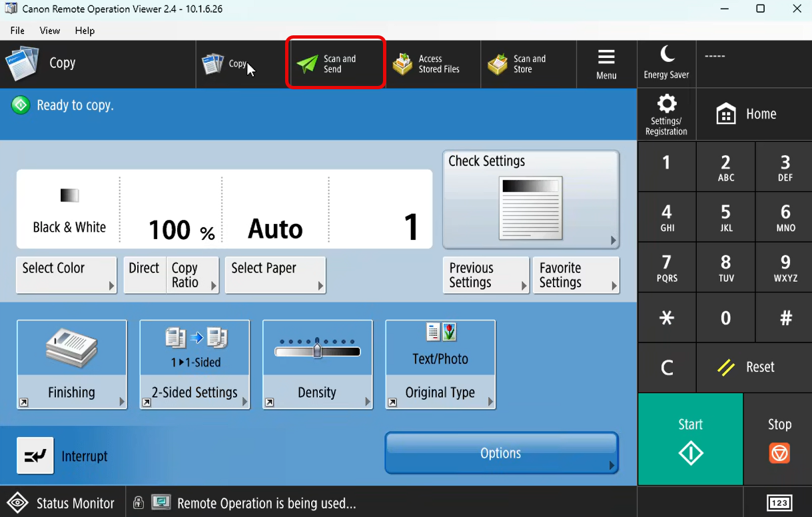This screenshot has width=812, height=517.
Task: Open Scan and Send function
Action: (x=336, y=64)
